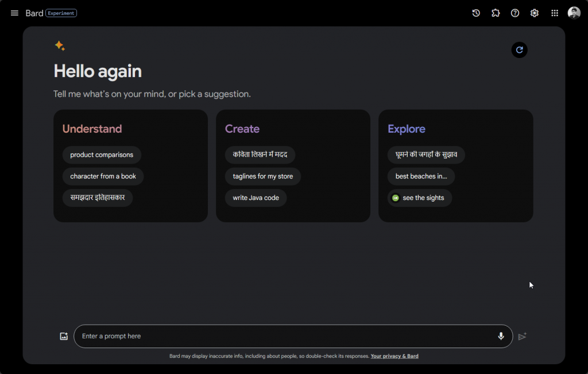This screenshot has height=374, width=588.
Task: Open the hamburger main menu
Action: pyautogui.click(x=14, y=13)
